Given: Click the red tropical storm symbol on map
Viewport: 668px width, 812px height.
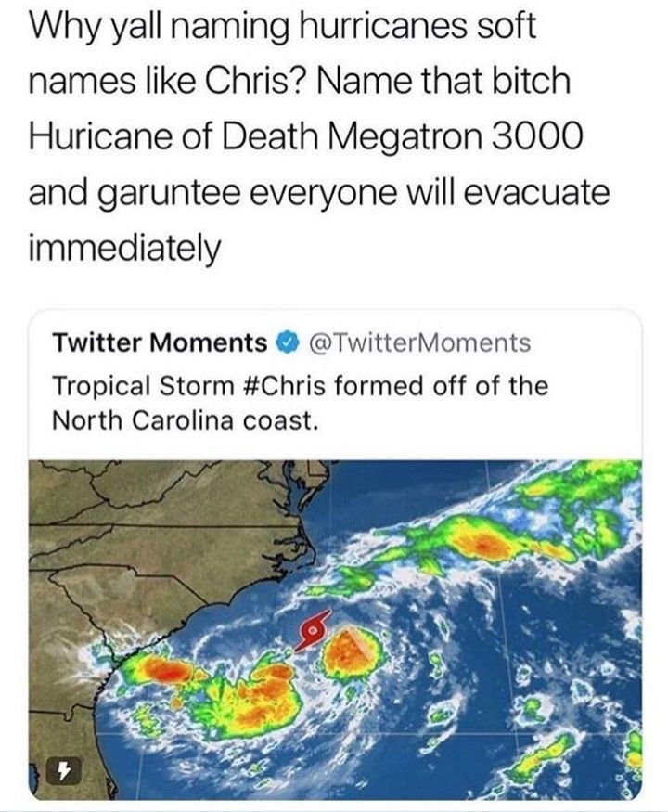Looking at the screenshot, I should tap(313, 629).
